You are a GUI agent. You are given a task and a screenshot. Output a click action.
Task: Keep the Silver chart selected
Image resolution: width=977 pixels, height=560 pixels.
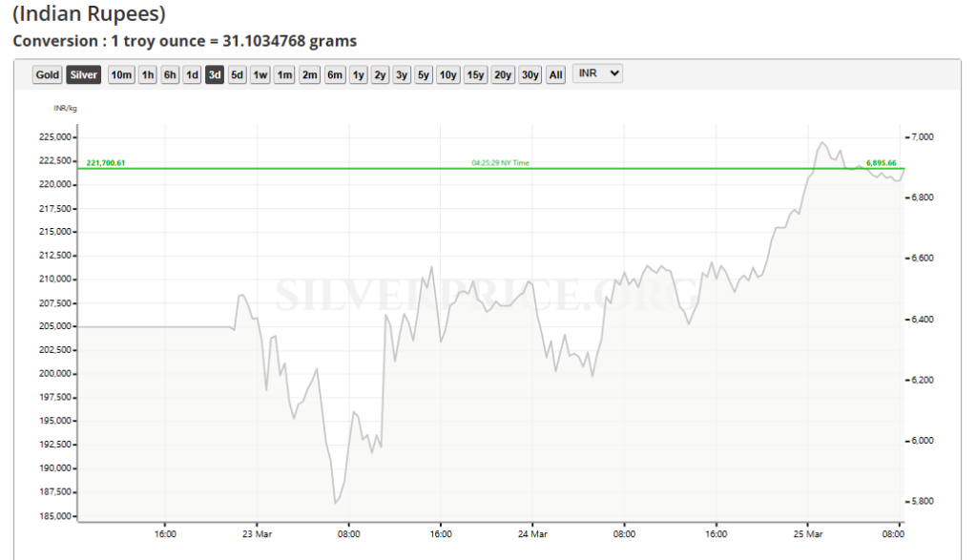click(x=83, y=74)
